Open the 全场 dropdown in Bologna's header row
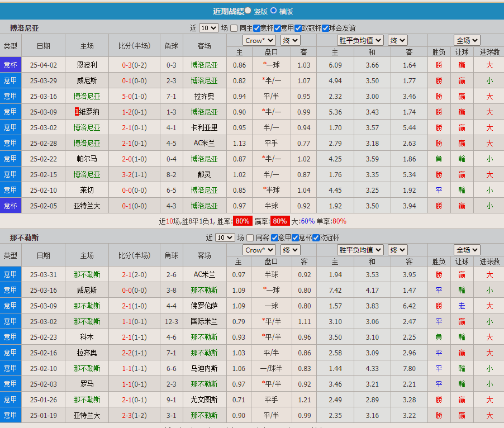504x428 pixels. pos(467,40)
